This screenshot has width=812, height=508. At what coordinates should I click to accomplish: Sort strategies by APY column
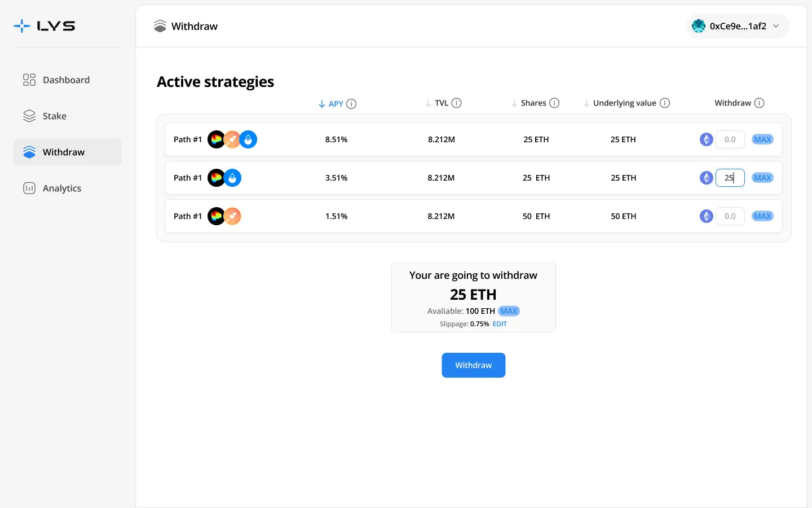335,104
